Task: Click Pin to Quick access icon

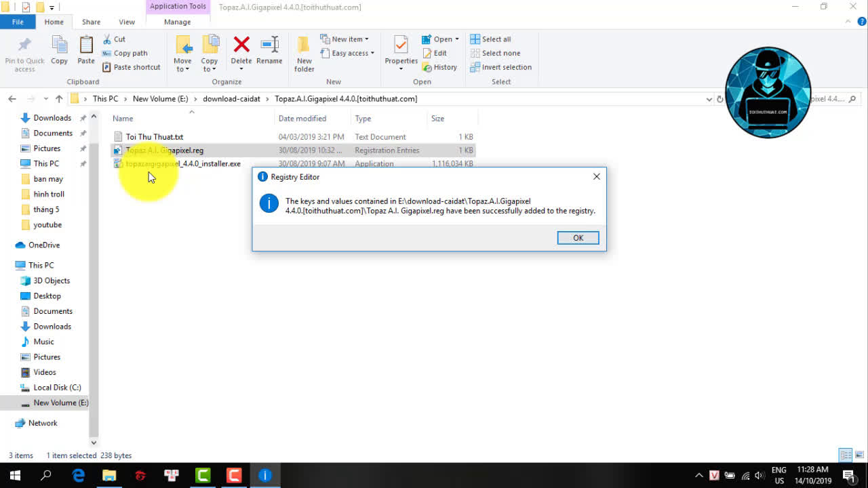Action: coord(24,53)
